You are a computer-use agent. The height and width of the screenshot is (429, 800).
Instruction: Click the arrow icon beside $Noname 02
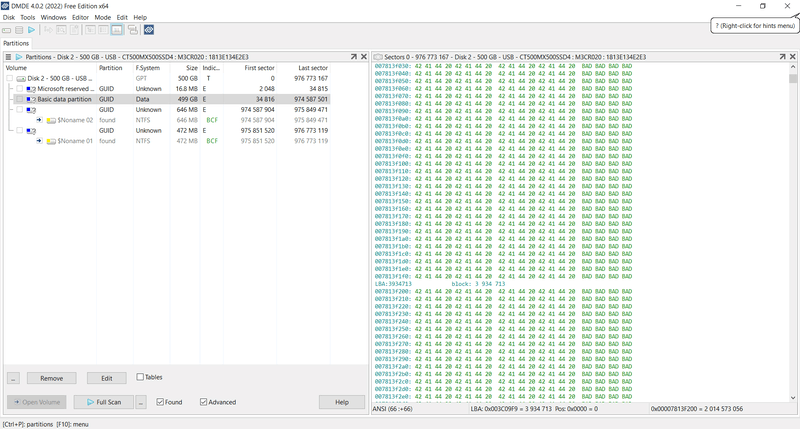(39, 120)
